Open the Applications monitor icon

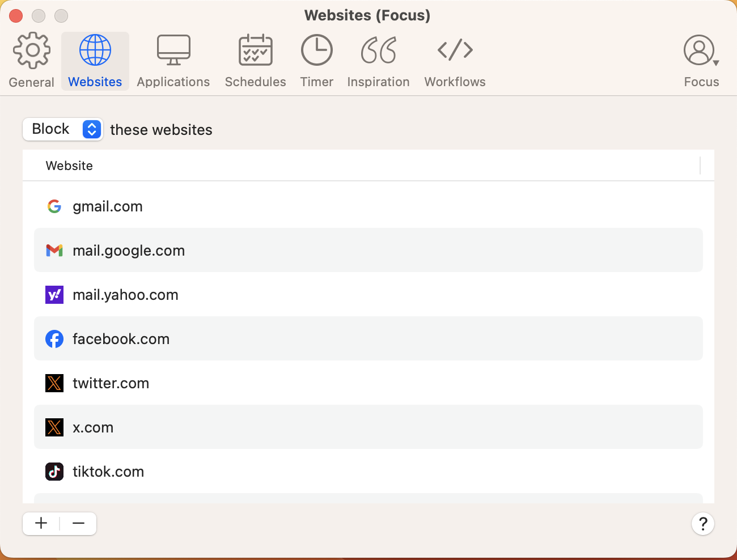click(173, 50)
